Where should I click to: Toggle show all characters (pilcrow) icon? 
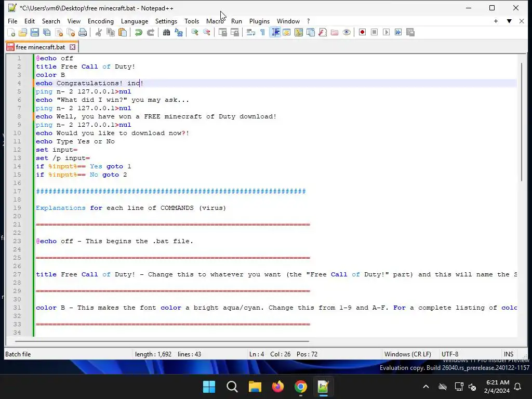click(x=262, y=32)
